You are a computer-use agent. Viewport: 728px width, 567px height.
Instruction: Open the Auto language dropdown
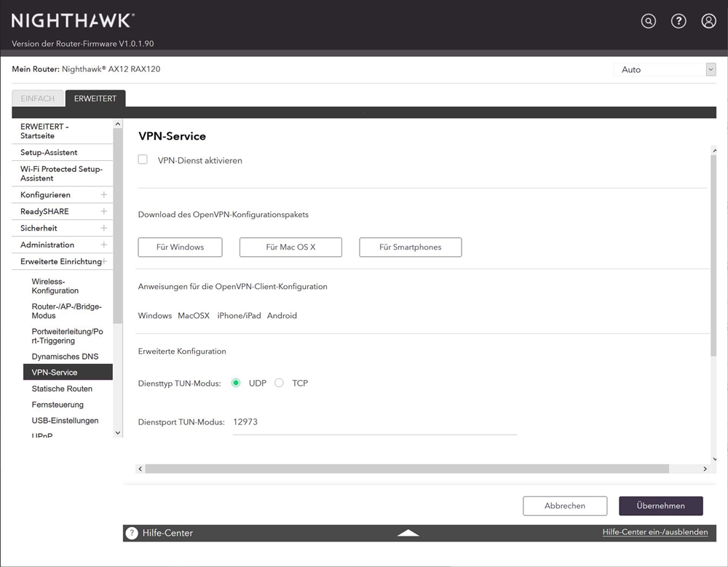click(x=665, y=70)
